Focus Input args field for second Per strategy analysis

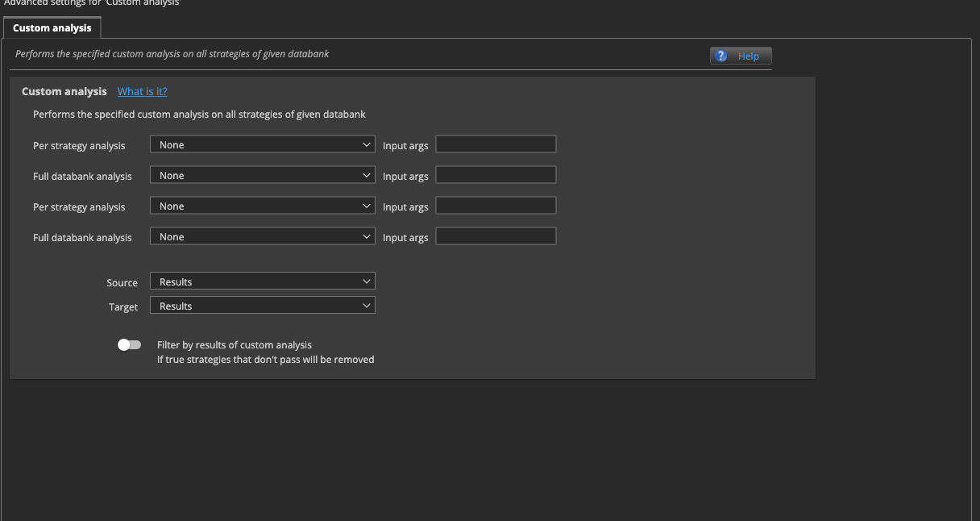pos(496,206)
